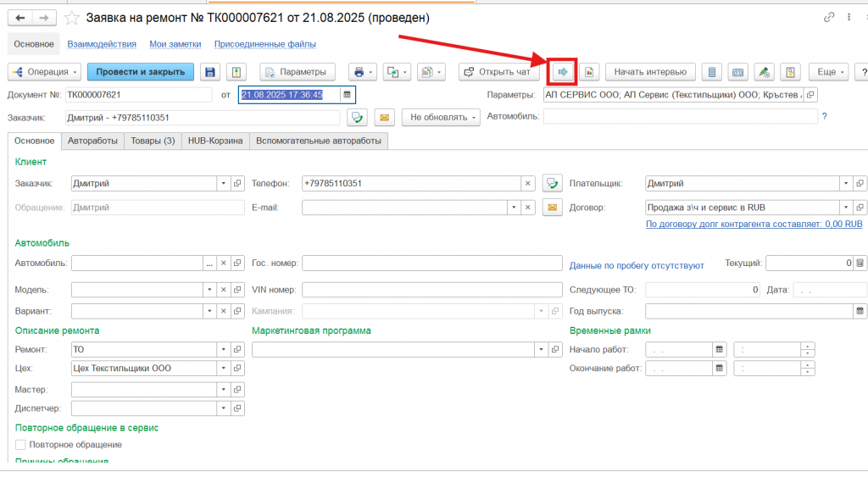Open the Операция dropdown menu
The width and height of the screenshot is (868, 477).
(44, 72)
